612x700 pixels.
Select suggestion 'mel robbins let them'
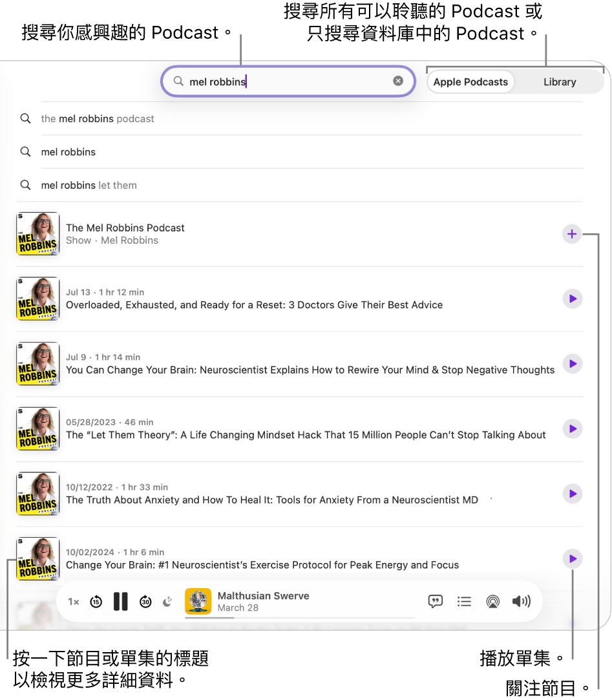pos(89,185)
